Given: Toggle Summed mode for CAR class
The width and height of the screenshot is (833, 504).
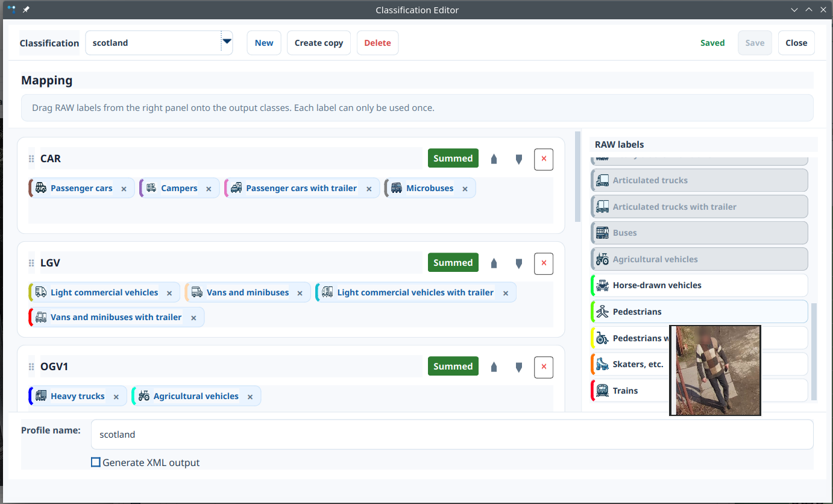Looking at the screenshot, I should pyautogui.click(x=453, y=159).
